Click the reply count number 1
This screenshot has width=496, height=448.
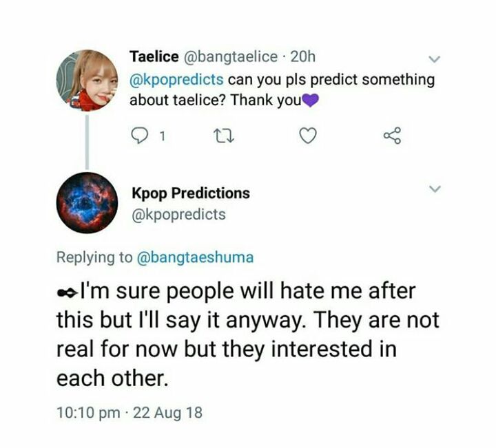pyautogui.click(x=160, y=138)
